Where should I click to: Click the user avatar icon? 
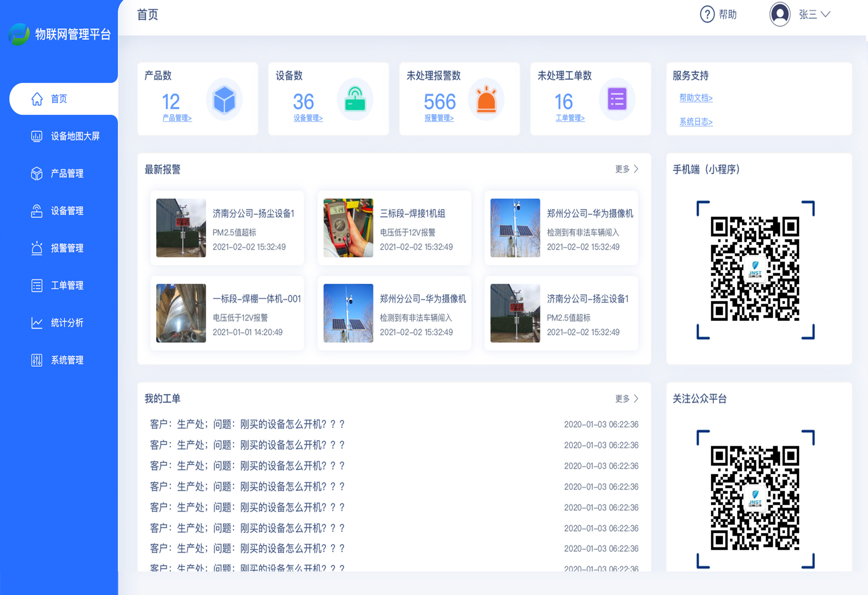point(780,14)
